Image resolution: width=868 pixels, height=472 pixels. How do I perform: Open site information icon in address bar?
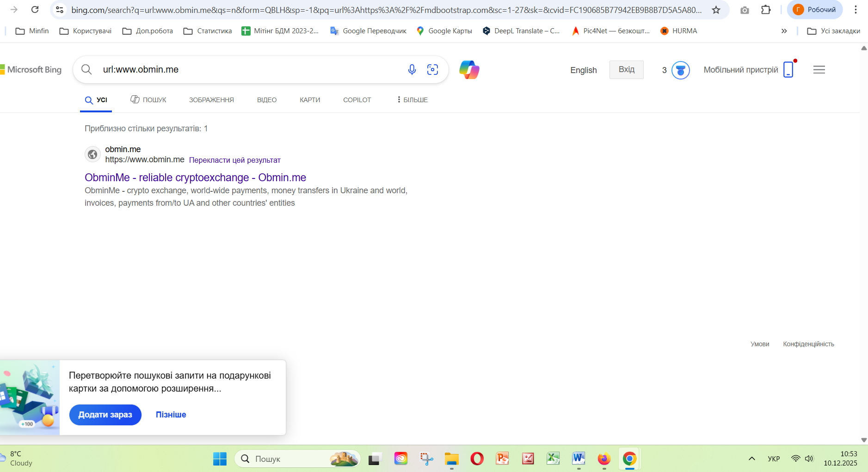click(x=60, y=10)
